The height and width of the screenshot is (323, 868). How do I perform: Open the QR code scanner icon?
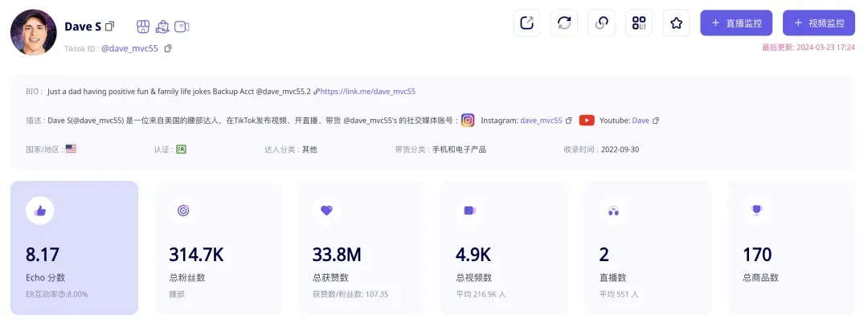click(x=639, y=22)
